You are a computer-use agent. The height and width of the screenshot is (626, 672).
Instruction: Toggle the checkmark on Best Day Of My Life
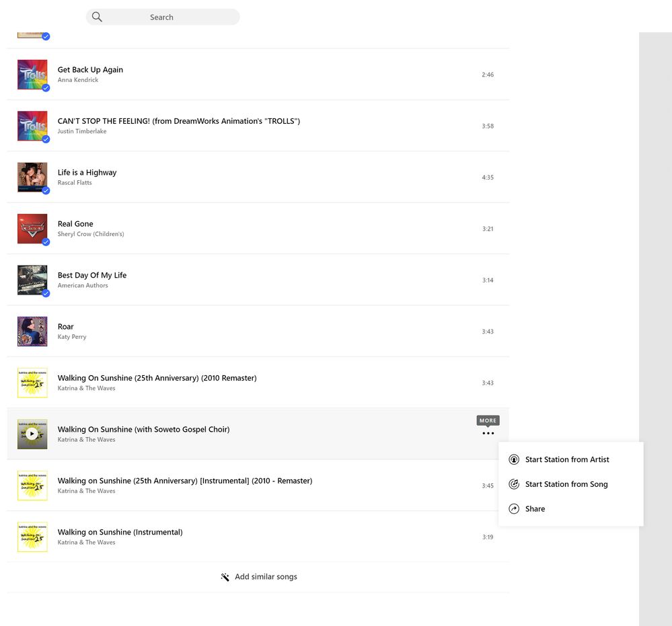(x=46, y=293)
